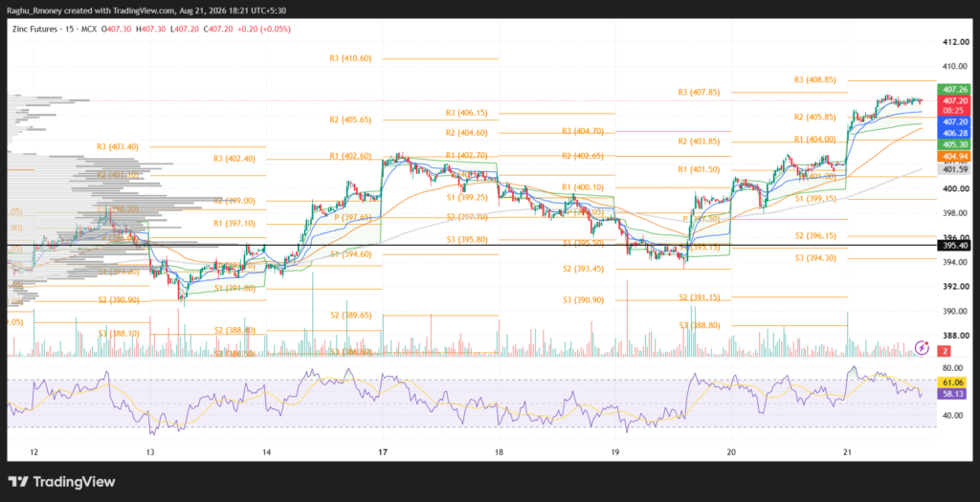Click the R2 (405.85) pivot label
This screenshot has width=980, height=502.
(x=815, y=117)
